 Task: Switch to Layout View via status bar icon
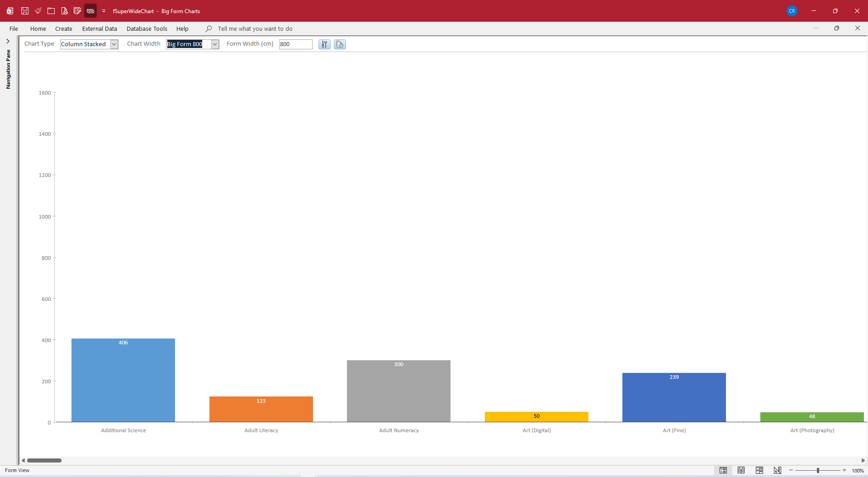(759, 470)
